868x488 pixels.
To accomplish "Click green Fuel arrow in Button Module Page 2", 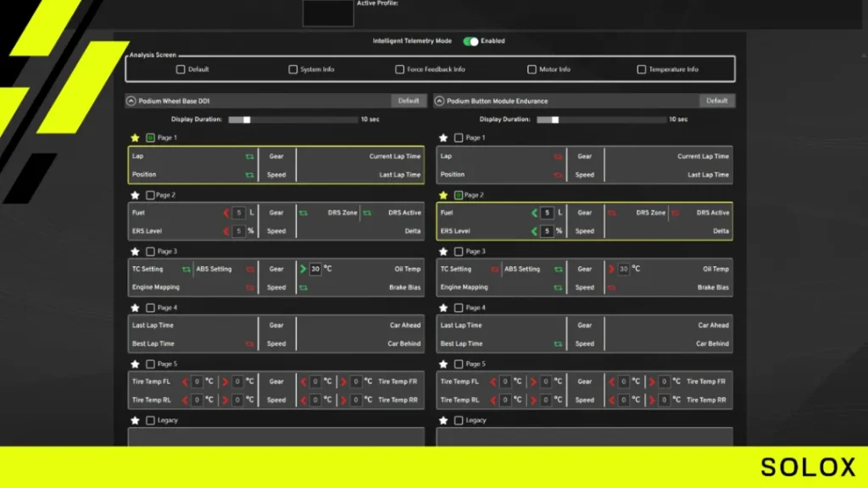I will tap(534, 213).
